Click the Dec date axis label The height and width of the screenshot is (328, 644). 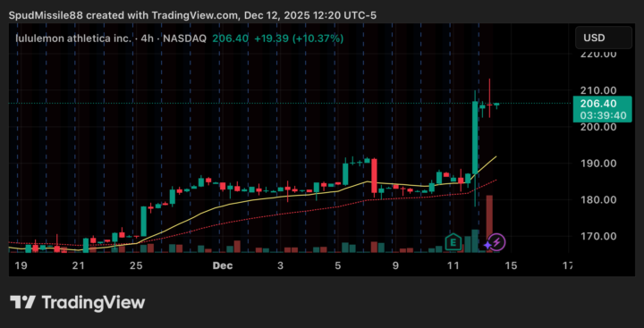click(223, 265)
